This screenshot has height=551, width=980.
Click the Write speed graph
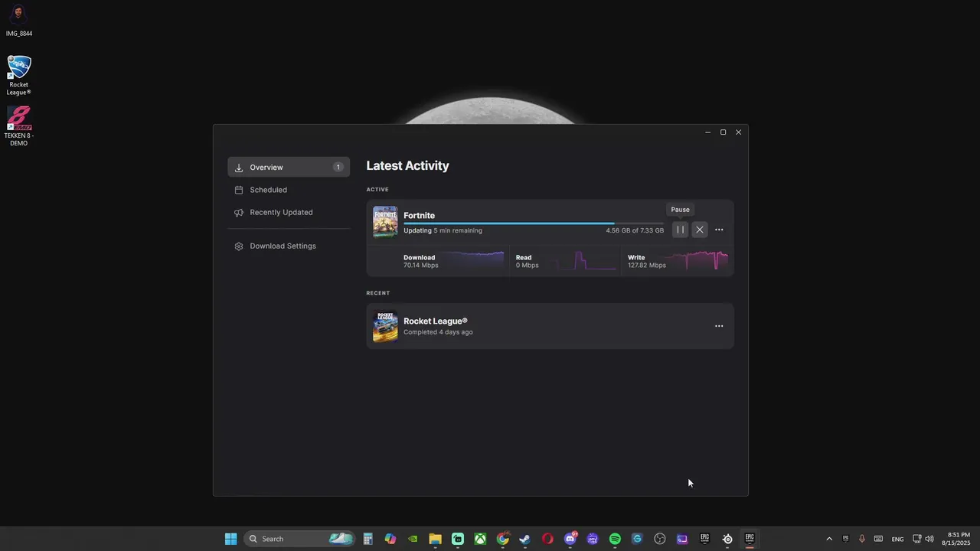pos(697,260)
